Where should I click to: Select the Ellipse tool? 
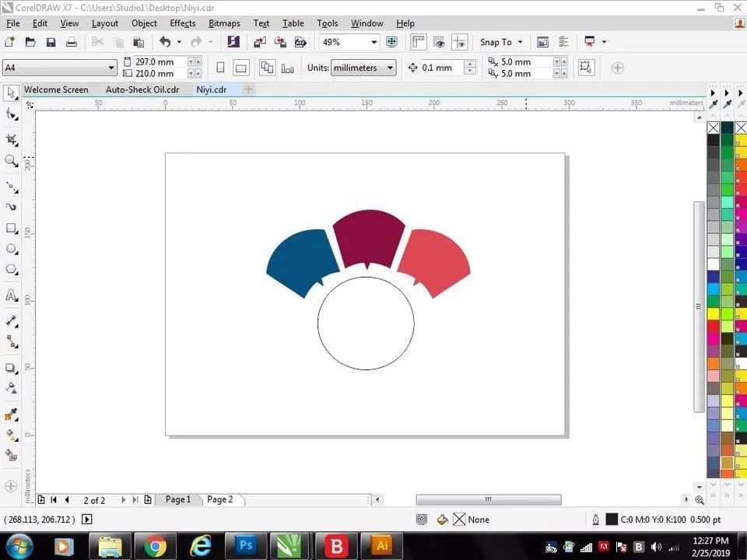(x=11, y=249)
